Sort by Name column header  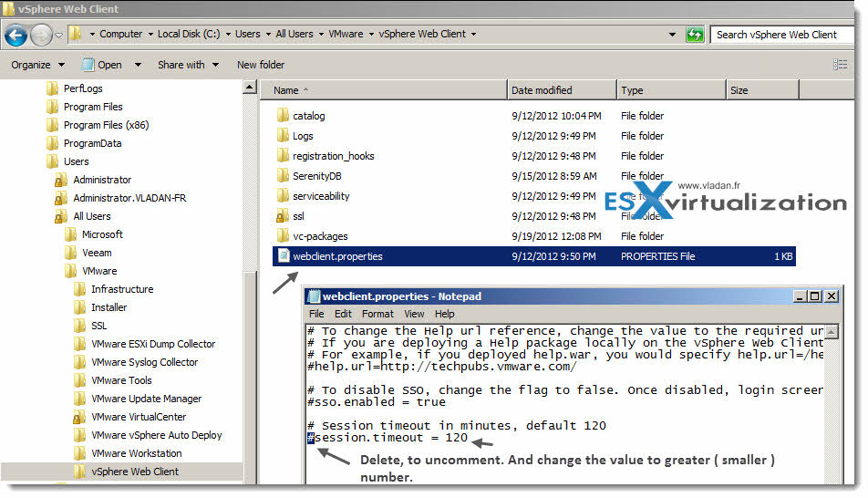[384, 89]
